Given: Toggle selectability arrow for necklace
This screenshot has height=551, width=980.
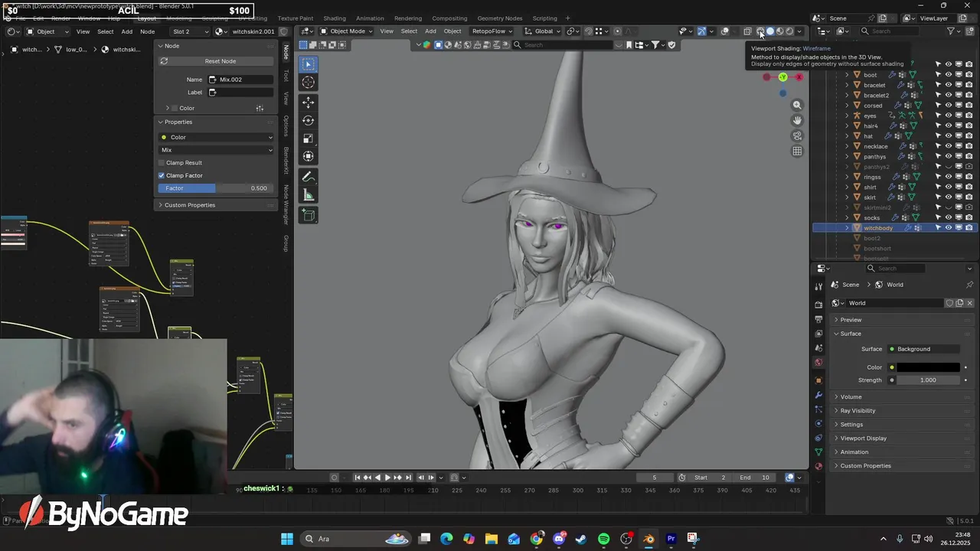Looking at the screenshot, I should (938, 146).
